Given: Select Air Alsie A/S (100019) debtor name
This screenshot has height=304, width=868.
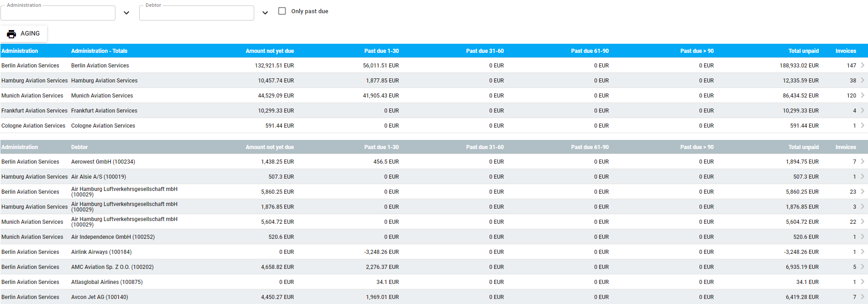Looking at the screenshot, I should (99, 177).
